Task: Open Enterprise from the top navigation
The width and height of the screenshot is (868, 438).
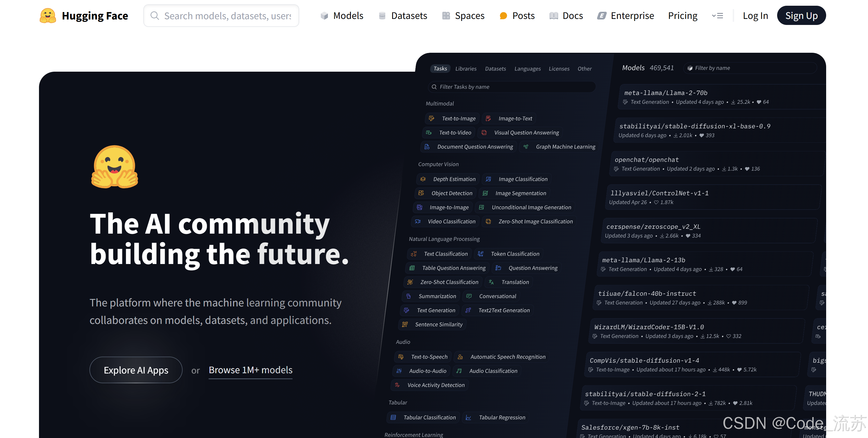Action: coord(632,16)
